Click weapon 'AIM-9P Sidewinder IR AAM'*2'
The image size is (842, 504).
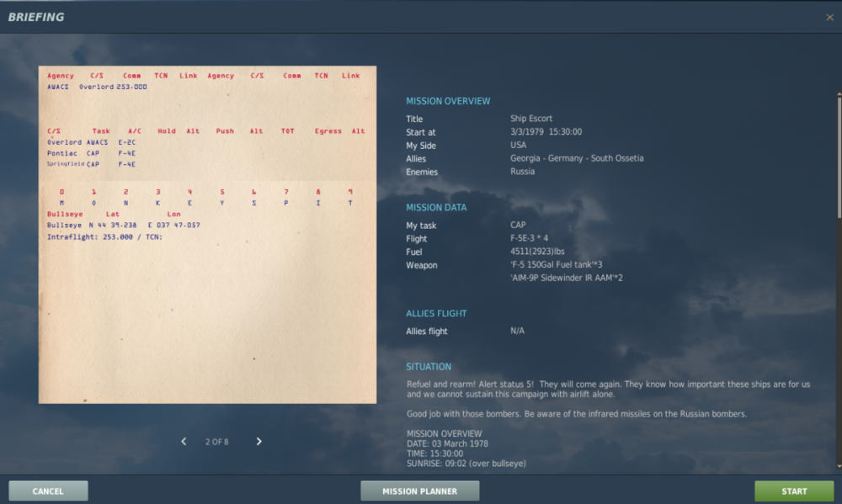(566, 278)
